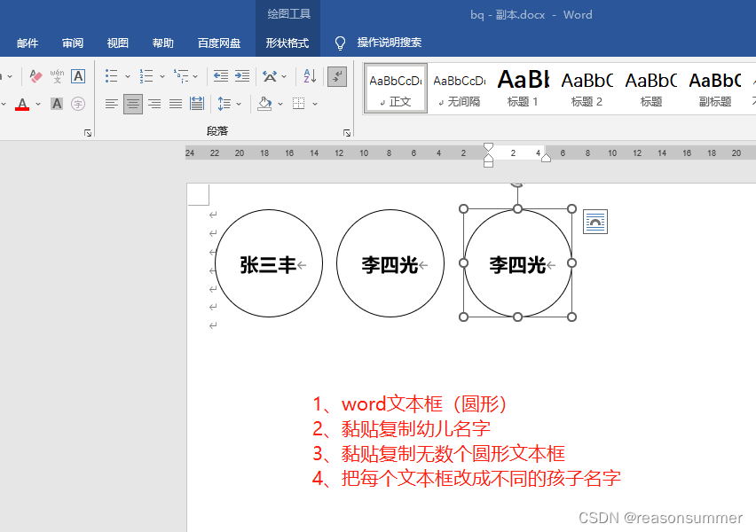Viewport: 756px width, 532px height.
Task: Select the 李四光 circle text box
Action: [x=390, y=262]
